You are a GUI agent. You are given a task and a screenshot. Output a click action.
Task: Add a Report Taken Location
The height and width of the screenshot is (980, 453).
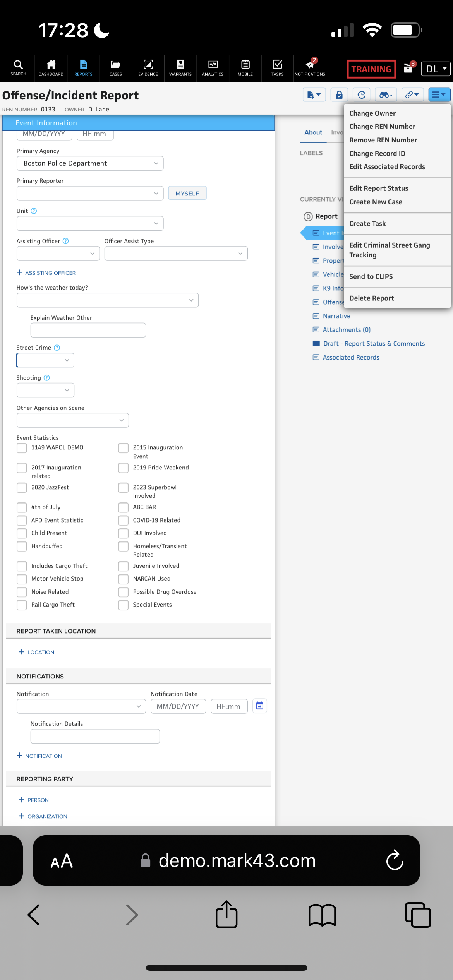[x=37, y=652]
